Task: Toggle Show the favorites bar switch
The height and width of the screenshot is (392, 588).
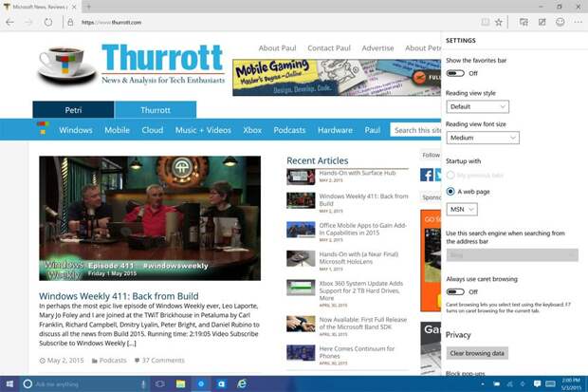Action: (455, 73)
